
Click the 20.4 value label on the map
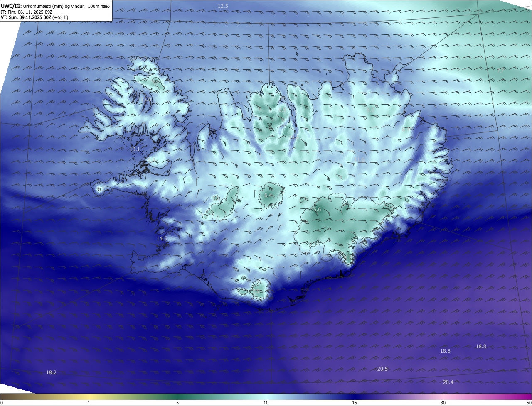(x=448, y=382)
